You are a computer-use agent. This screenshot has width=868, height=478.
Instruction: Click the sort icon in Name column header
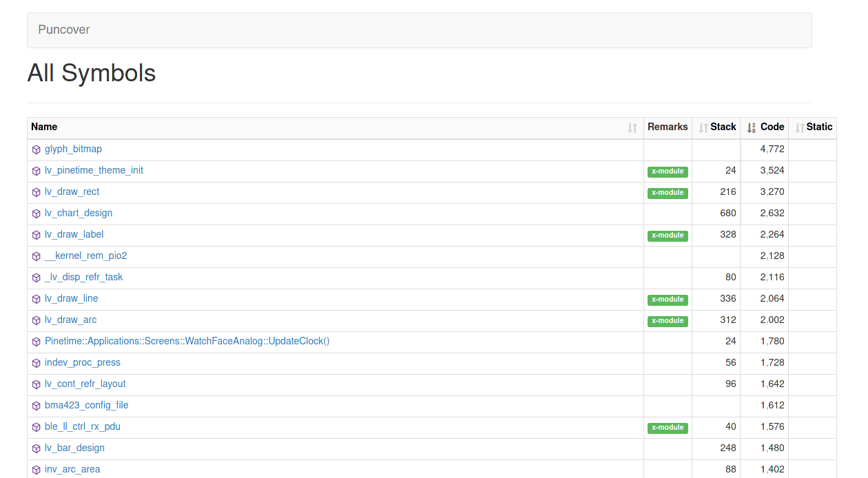tap(632, 127)
